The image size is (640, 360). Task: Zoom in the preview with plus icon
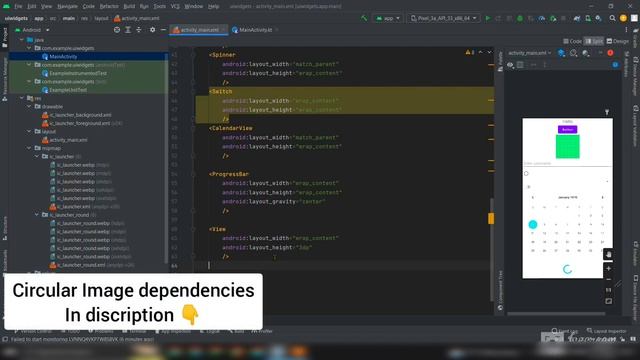[x=609, y=269]
